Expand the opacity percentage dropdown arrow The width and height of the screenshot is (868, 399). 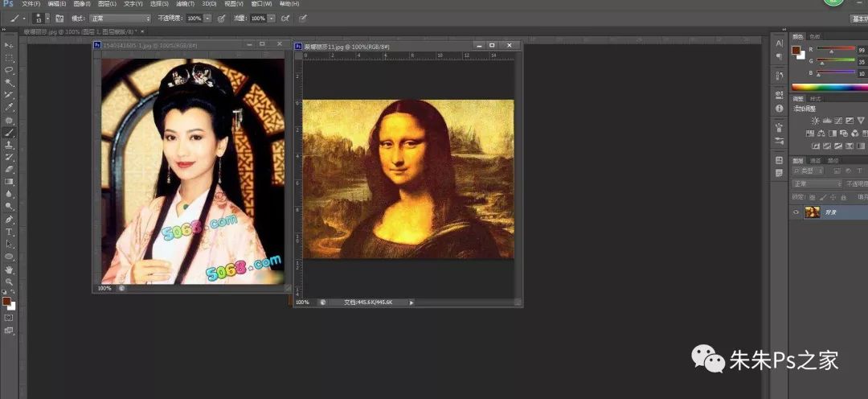[x=208, y=18]
